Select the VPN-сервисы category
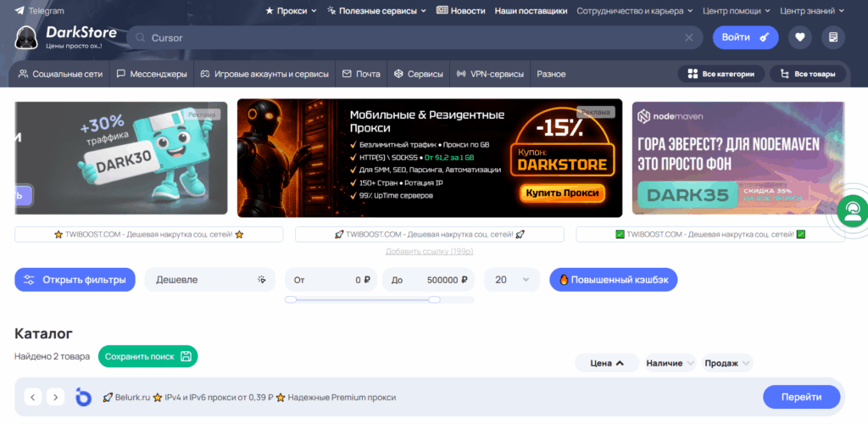This screenshot has width=868, height=424. pyautogui.click(x=490, y=74)
